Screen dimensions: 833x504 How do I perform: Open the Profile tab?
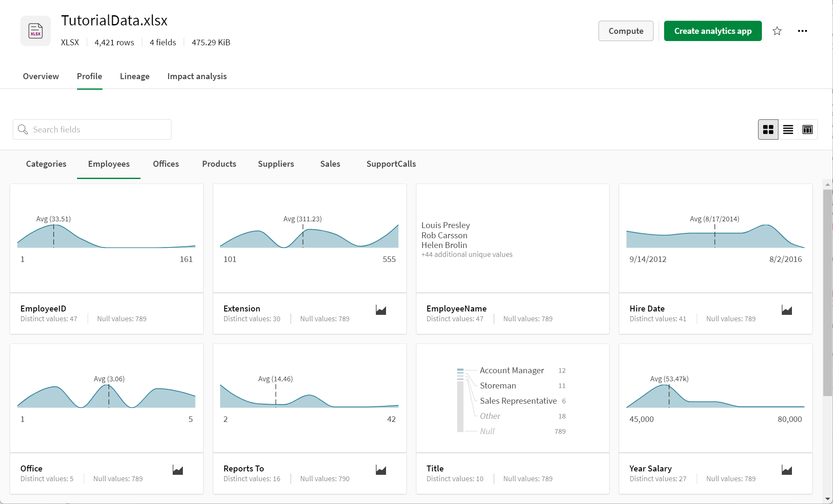pyautogui.click(x=89, y=76)
